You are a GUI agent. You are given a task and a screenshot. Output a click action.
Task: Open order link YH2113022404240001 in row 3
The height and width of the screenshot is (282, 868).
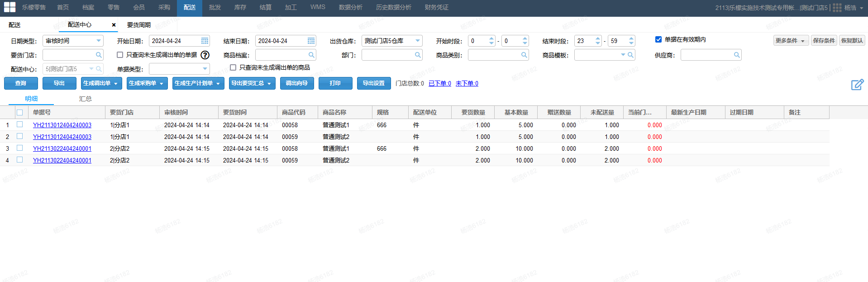(x=62, y=148)
